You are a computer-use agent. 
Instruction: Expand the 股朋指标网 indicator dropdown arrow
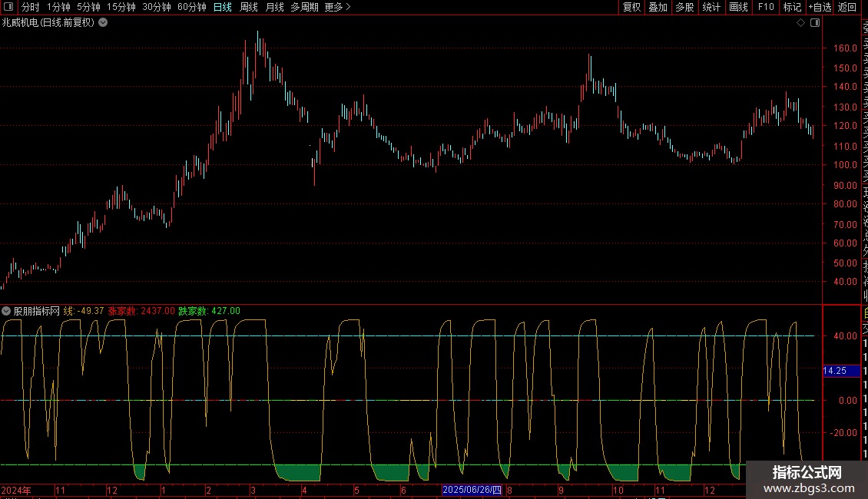tap(6, 311)
